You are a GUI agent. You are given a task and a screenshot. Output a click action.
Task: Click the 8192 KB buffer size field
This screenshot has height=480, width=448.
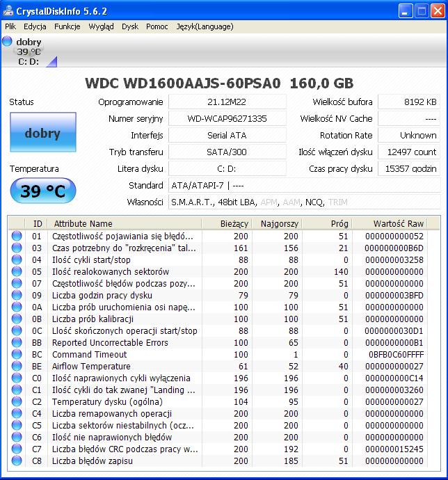409,102
